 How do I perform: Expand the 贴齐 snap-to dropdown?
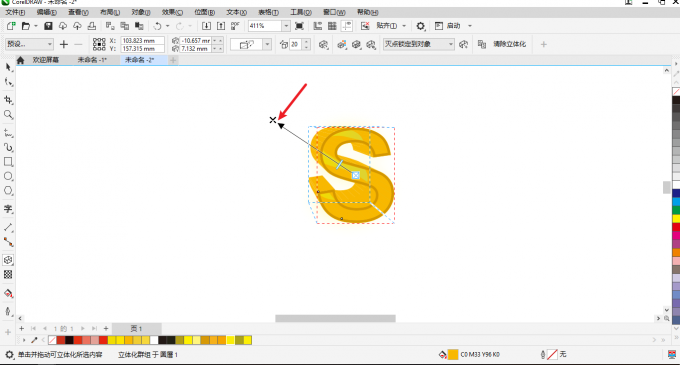tap(404, 26)
